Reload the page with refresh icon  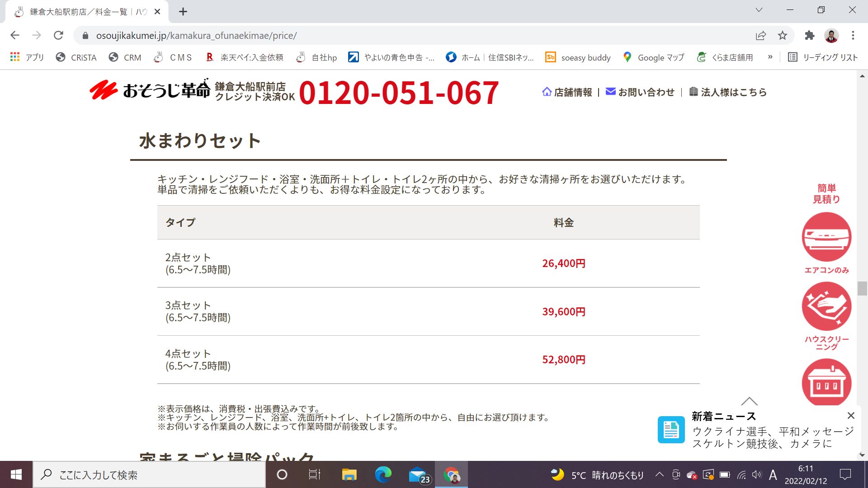pos(58,35)
